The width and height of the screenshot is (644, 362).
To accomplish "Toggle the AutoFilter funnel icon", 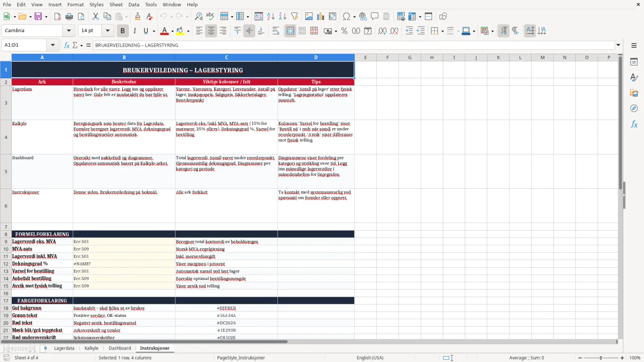I will pos(295,17).
